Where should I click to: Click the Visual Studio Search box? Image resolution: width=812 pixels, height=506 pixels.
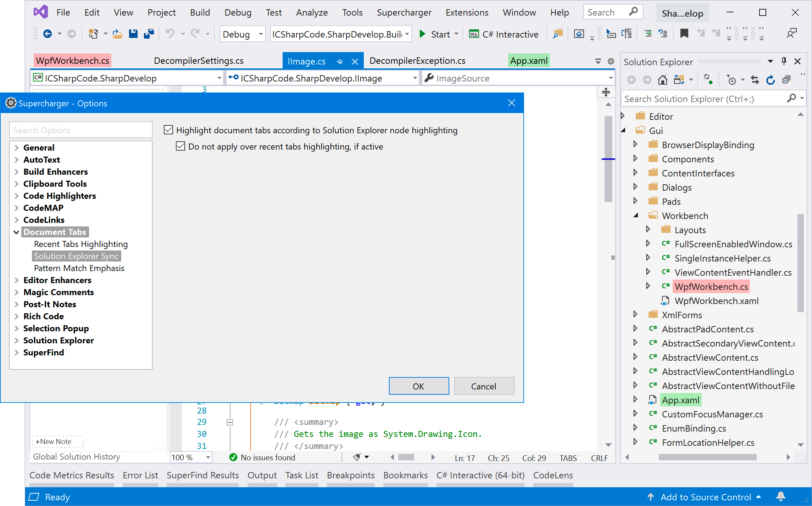613,12
